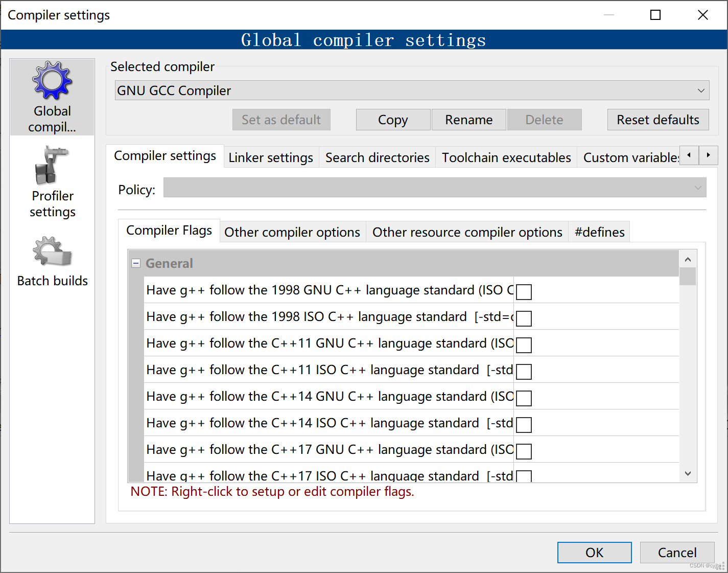This screenshot has height=573, width=728.
Task: Switch to the Search directories tab
Action: click(x=378, y=157)
